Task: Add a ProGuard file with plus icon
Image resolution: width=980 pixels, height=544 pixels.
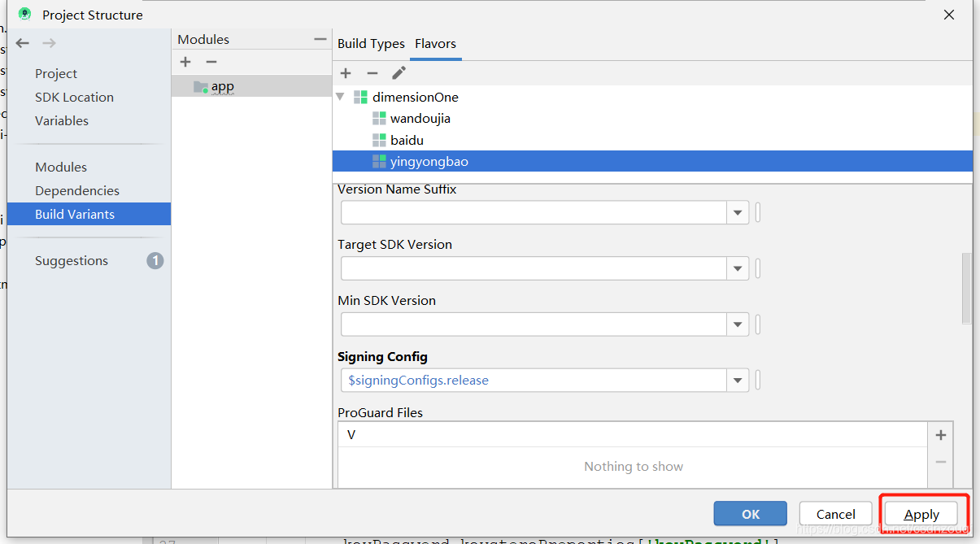Action: coord(941,435)
